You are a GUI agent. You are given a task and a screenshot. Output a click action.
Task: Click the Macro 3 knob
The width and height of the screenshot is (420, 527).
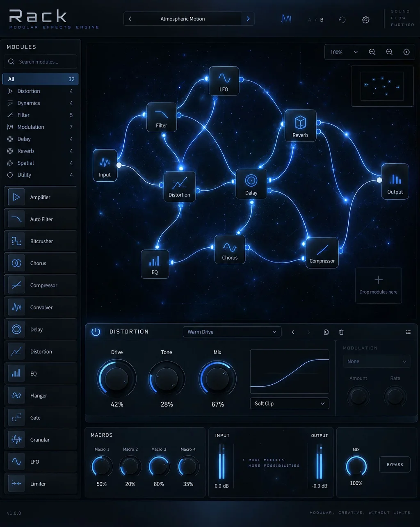(159, 466)
